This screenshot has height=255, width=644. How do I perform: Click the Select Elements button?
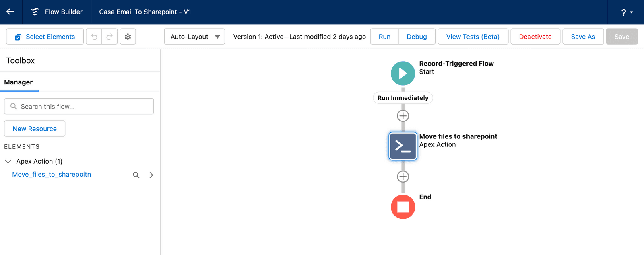point(45,37)
